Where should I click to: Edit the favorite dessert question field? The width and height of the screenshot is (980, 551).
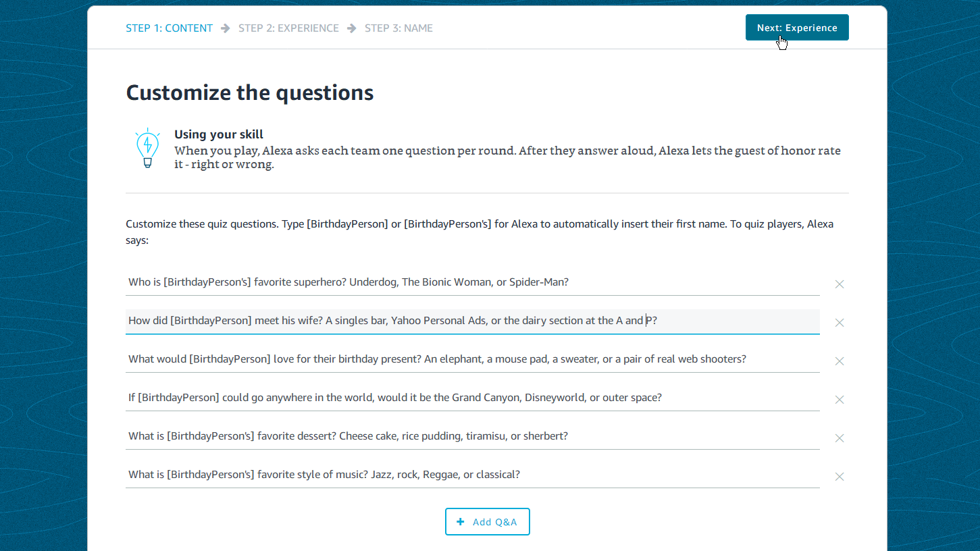click(x=473, y=436)
